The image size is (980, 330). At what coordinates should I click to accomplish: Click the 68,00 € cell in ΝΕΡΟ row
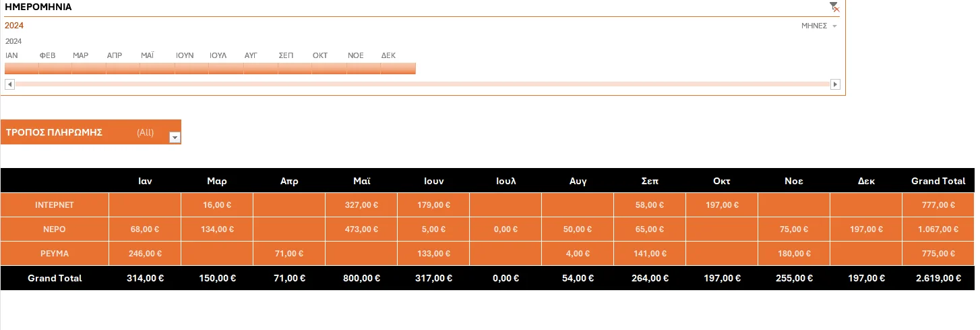145,229
